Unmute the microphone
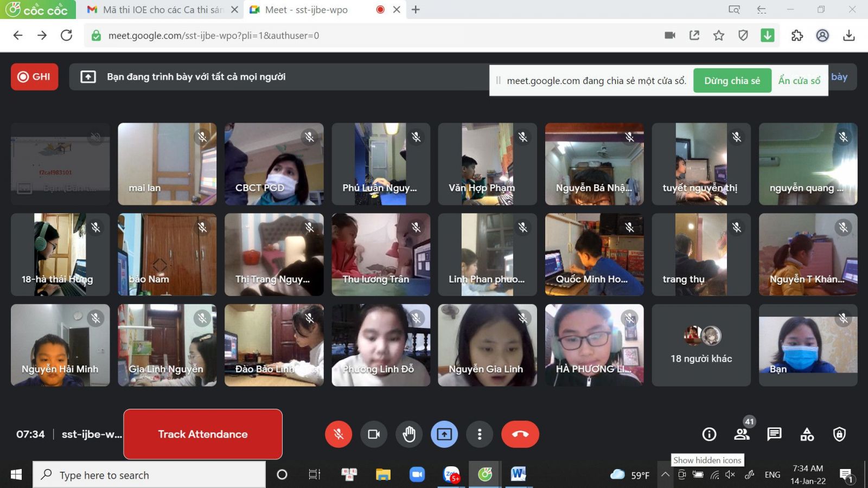Image resolution: width=868 pixels, height=488 pixels. point(339,434)
